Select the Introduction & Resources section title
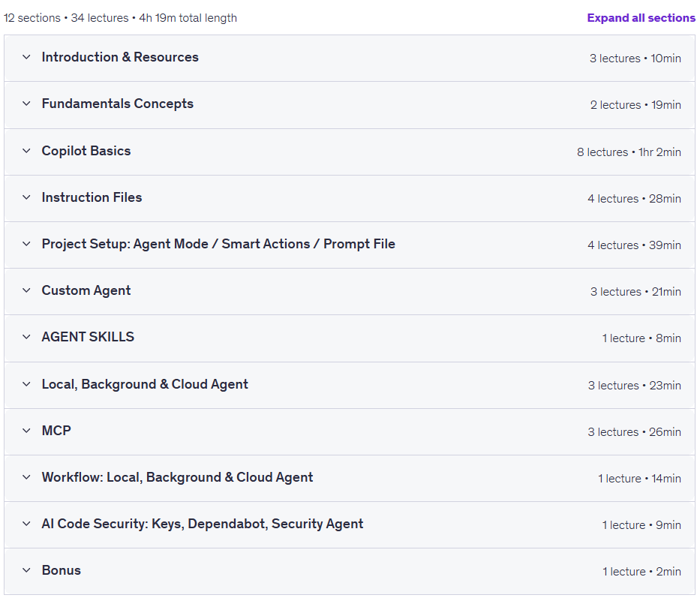Viewport: 700px width, 601px height. (120, 57)
